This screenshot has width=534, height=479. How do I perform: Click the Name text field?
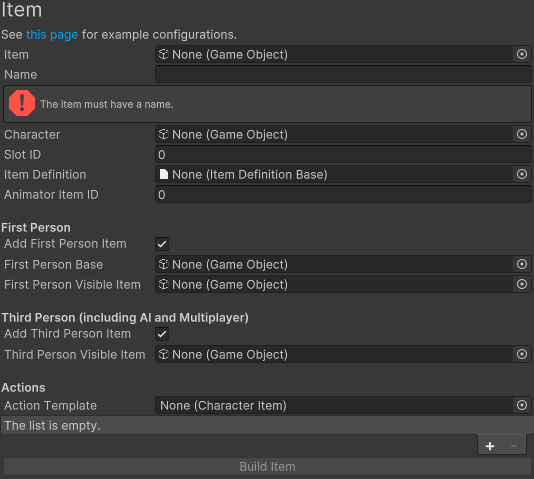pyautogui.click(x=343, y=74)
